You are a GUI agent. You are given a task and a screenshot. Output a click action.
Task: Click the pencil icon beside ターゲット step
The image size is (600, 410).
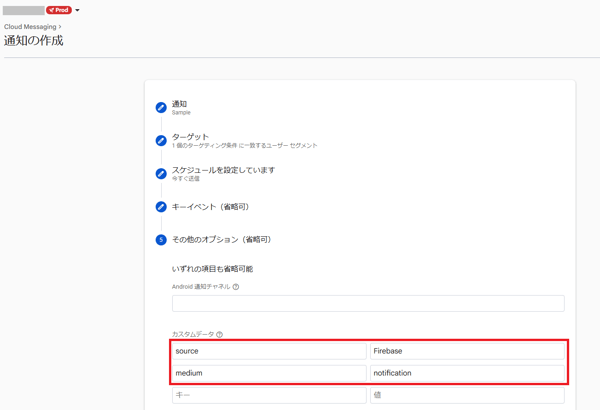tap(161, 141)
